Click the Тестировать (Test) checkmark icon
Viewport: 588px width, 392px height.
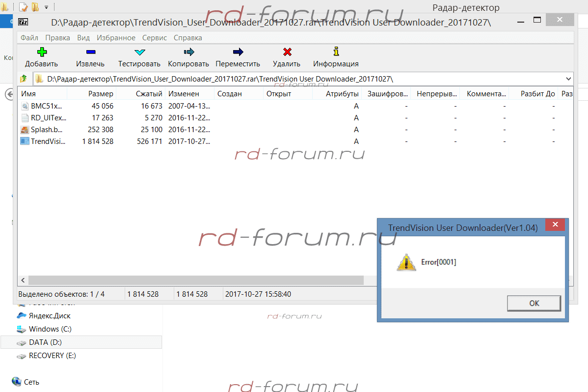(139, 52)
